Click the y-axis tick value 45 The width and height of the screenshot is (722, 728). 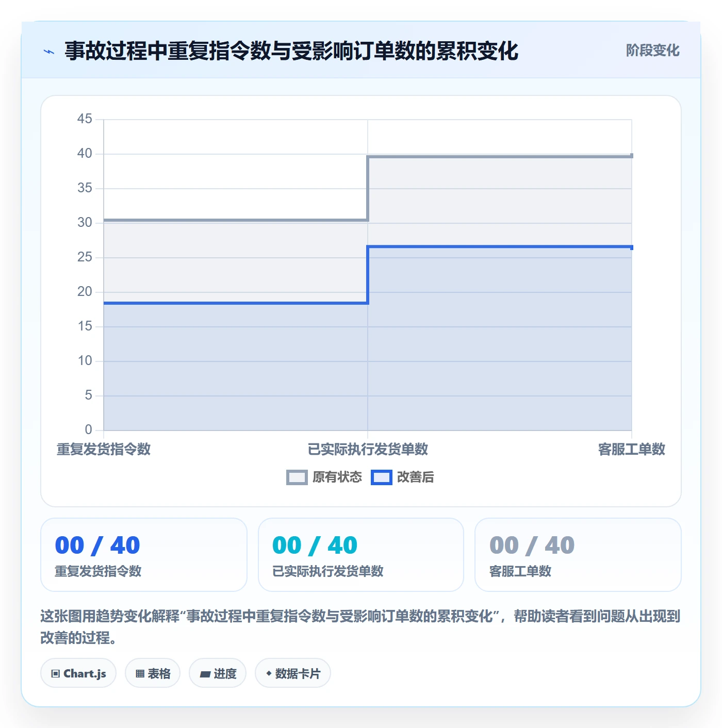[x=85, y=119]
